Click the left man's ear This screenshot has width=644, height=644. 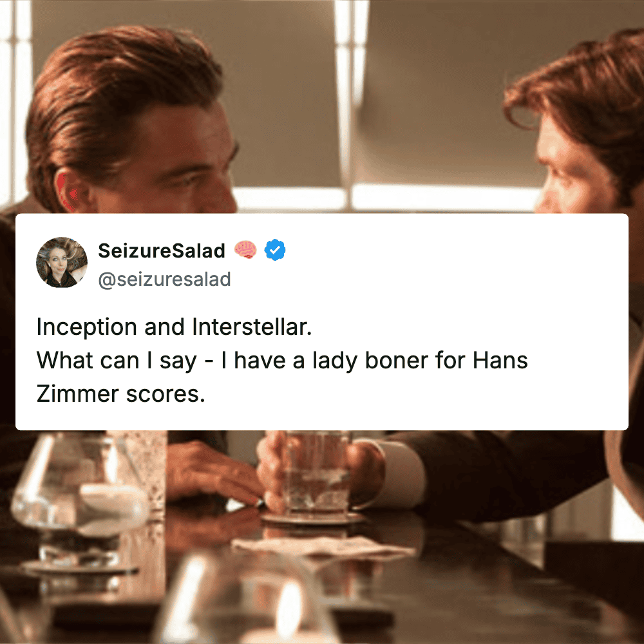71,190
